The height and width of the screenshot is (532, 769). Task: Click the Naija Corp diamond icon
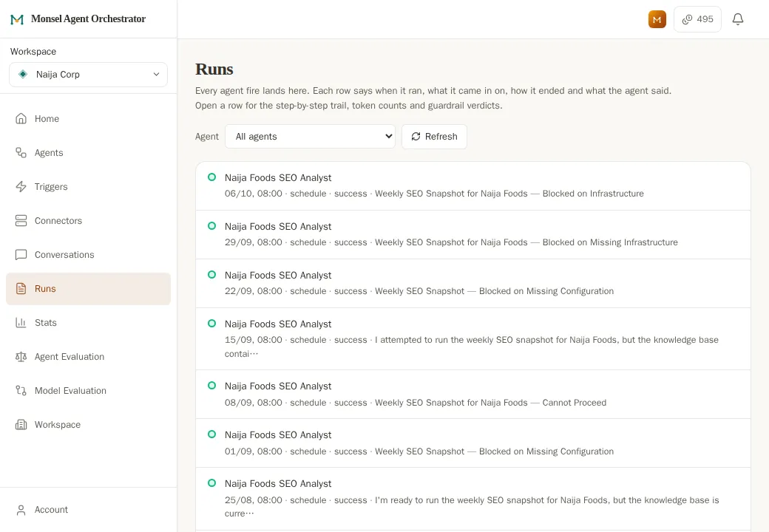tap(23, 75)
